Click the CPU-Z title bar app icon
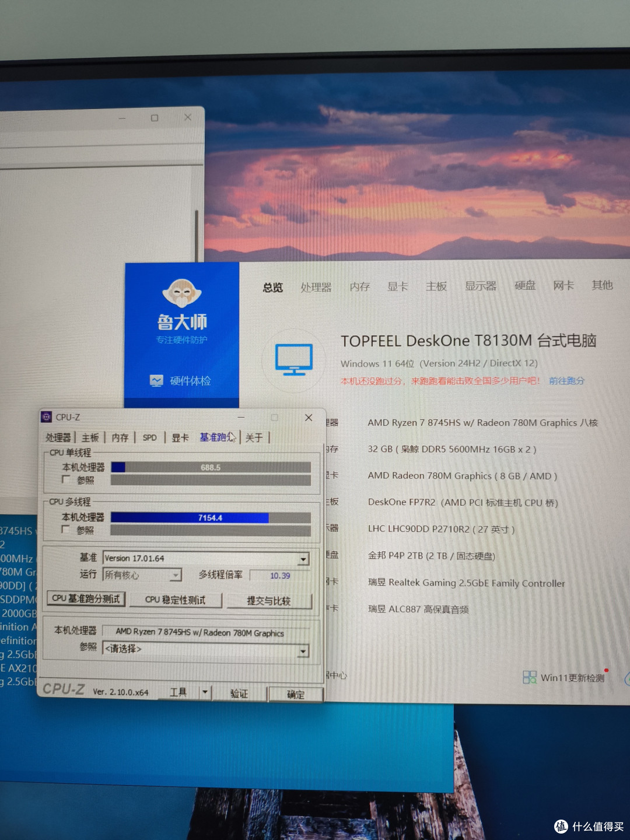 tap(47, 416)
